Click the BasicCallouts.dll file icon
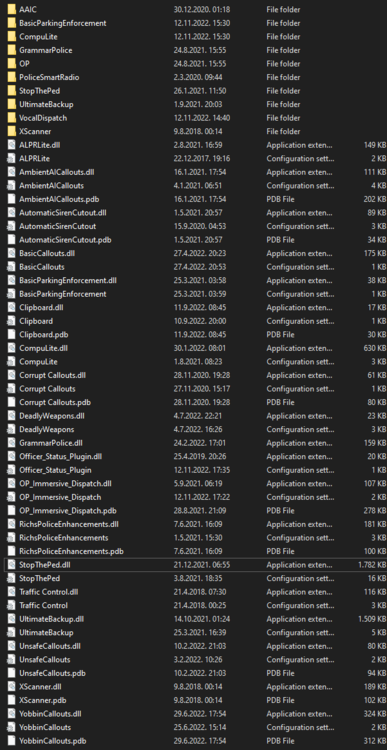 [11, 253]
